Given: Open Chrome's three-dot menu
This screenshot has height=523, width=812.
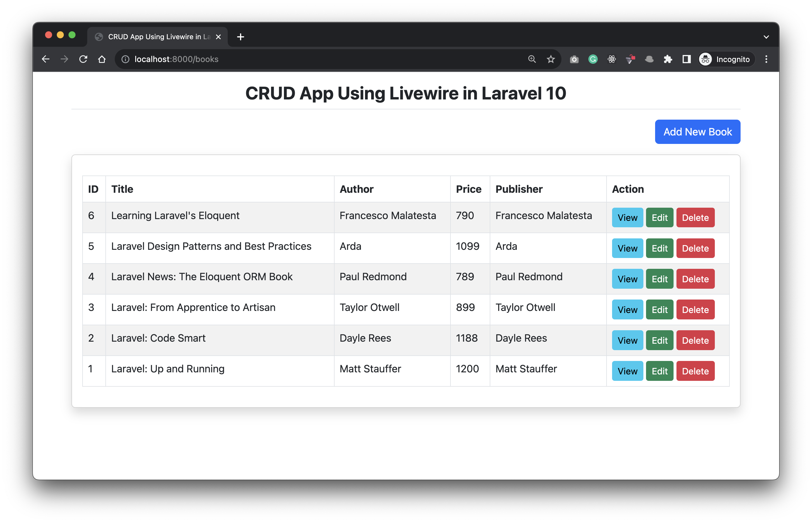Looking at the screenshot, I should [x=766, y=59].
